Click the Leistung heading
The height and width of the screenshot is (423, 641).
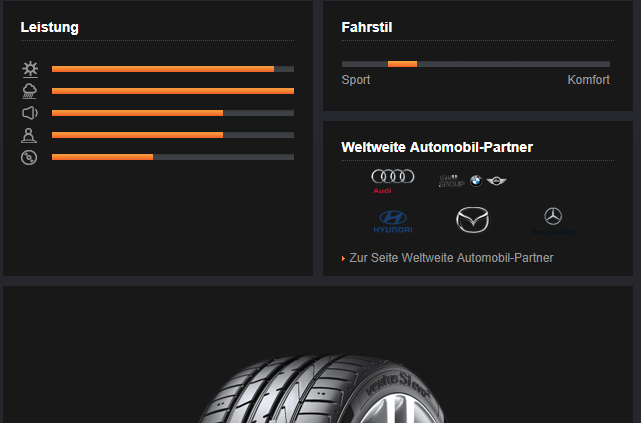(x=49, y=27)
